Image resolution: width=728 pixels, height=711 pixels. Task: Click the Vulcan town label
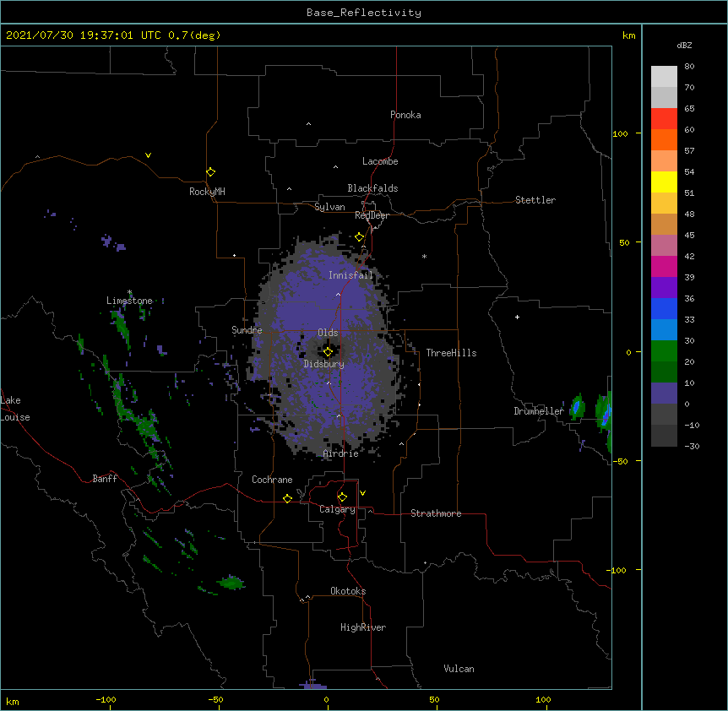pos(459,669)
